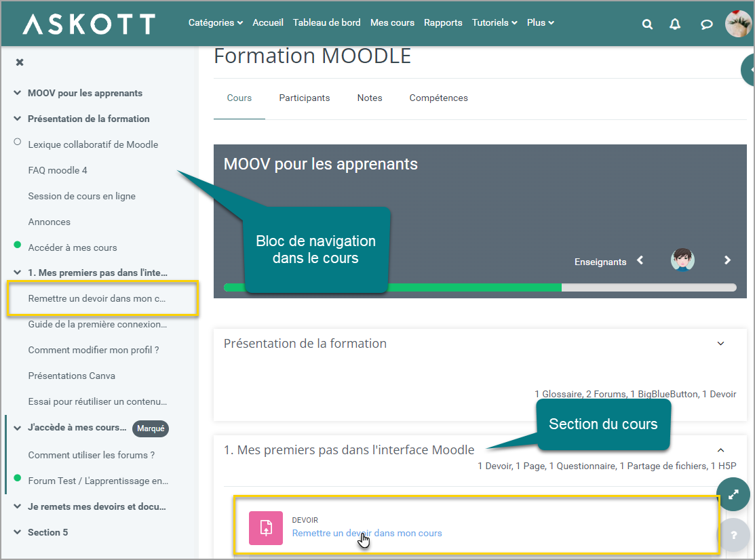The height and width of the screenshot is (560, 755).
Task: Switch to the Compétences tab
Action: click(439, 98)
